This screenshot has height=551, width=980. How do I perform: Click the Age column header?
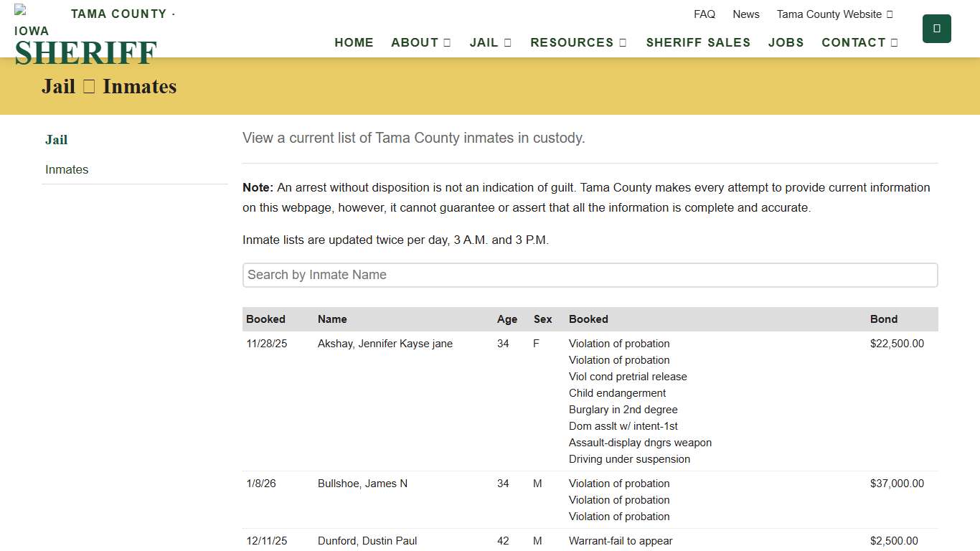pos(507,319)
